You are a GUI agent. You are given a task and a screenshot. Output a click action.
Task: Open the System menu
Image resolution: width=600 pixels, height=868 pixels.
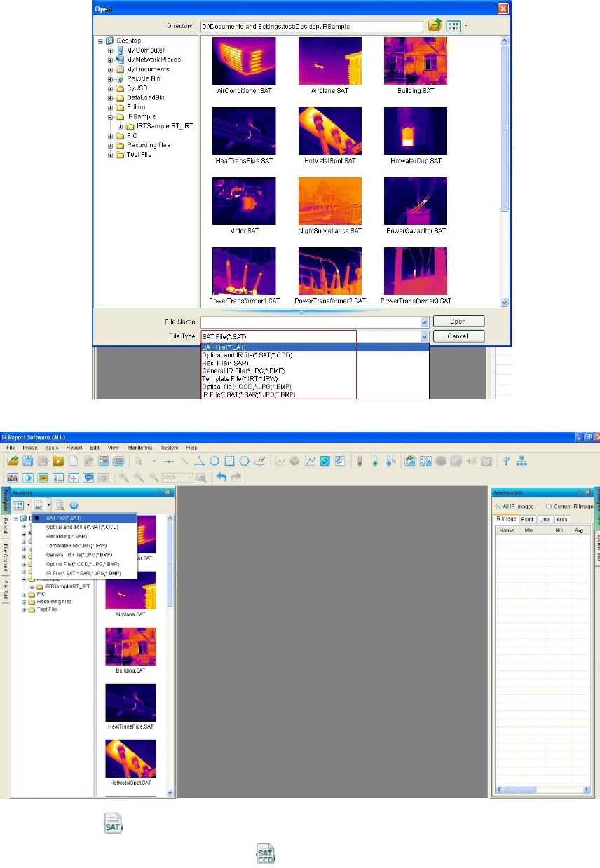coord(169,447)
